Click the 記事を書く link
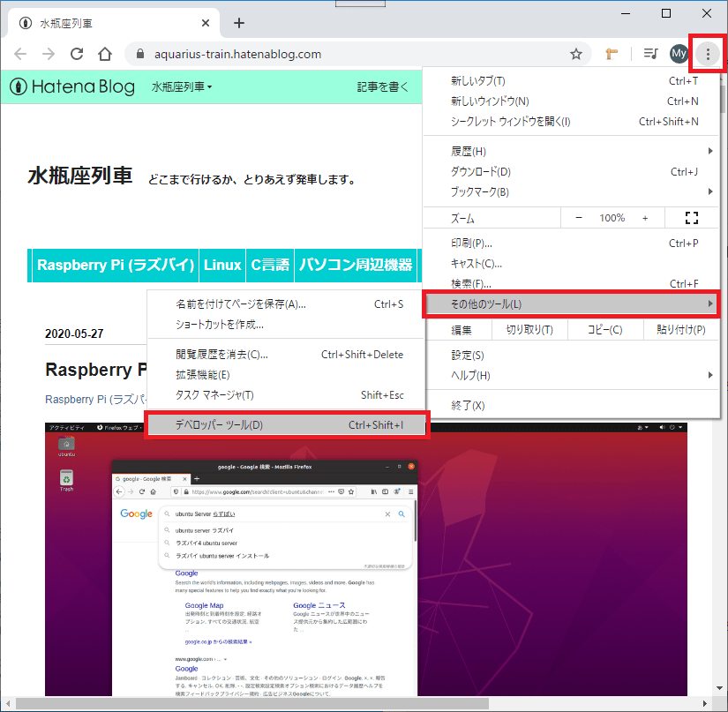 383,86
